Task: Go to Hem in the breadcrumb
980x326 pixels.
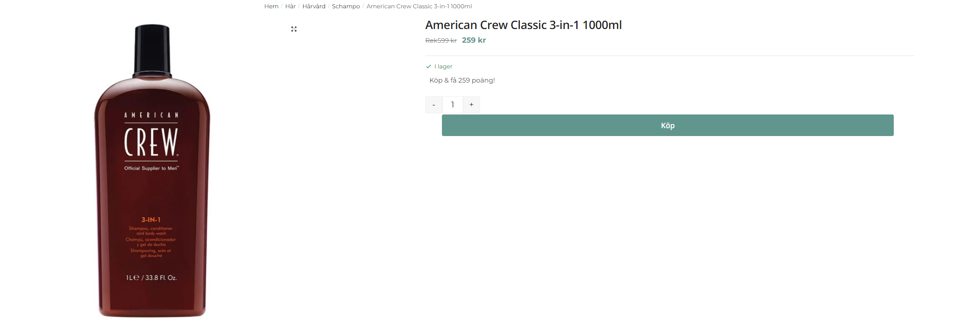Action: point(272,6)
